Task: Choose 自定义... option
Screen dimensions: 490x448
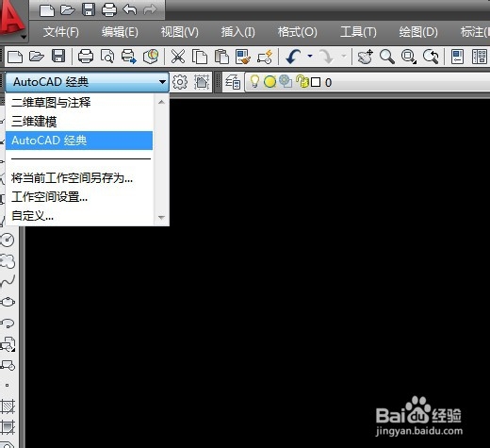Action: click(79, 216)
